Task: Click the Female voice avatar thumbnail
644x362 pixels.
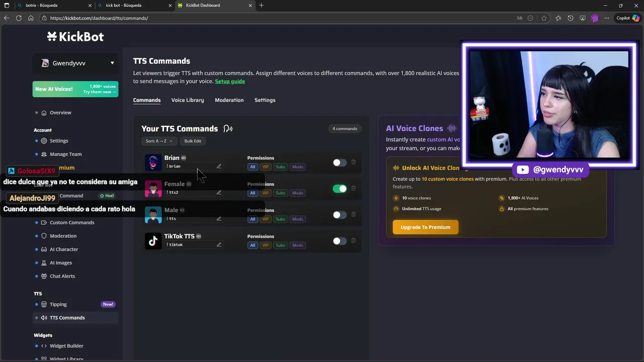Action: (153, 189)
